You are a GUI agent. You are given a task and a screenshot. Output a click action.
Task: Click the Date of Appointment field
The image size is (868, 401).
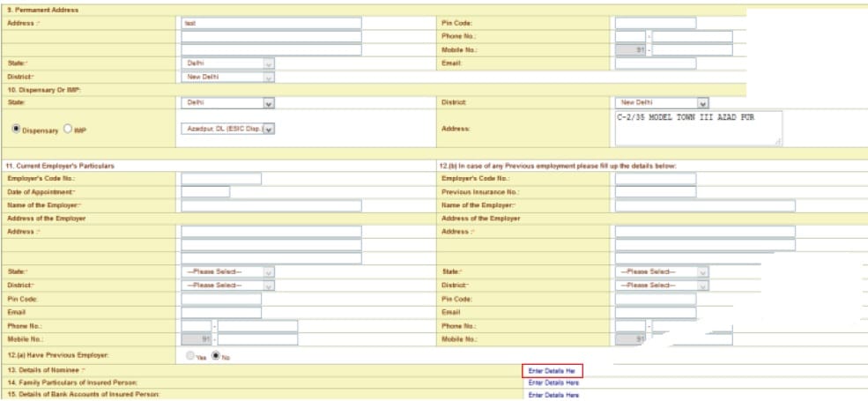coord(205,191)
